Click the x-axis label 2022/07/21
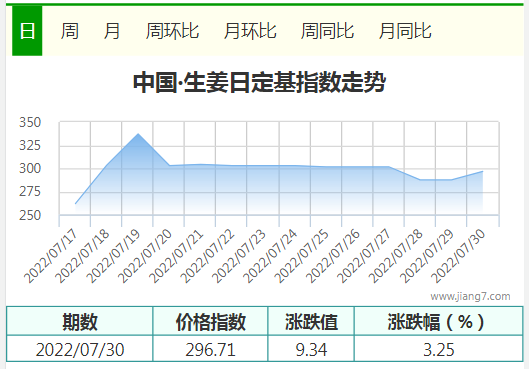The width and height of the screenshot is (529, 369). pos(176,256)
